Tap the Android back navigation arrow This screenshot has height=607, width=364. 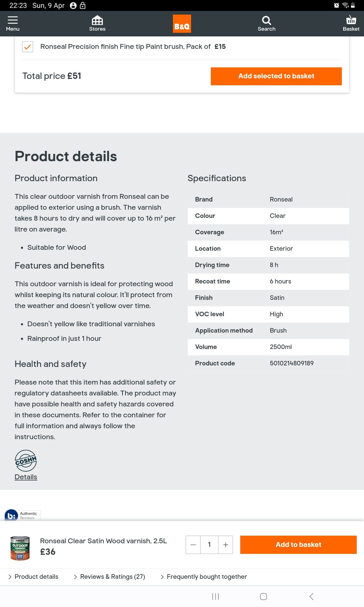pos(311,596)
